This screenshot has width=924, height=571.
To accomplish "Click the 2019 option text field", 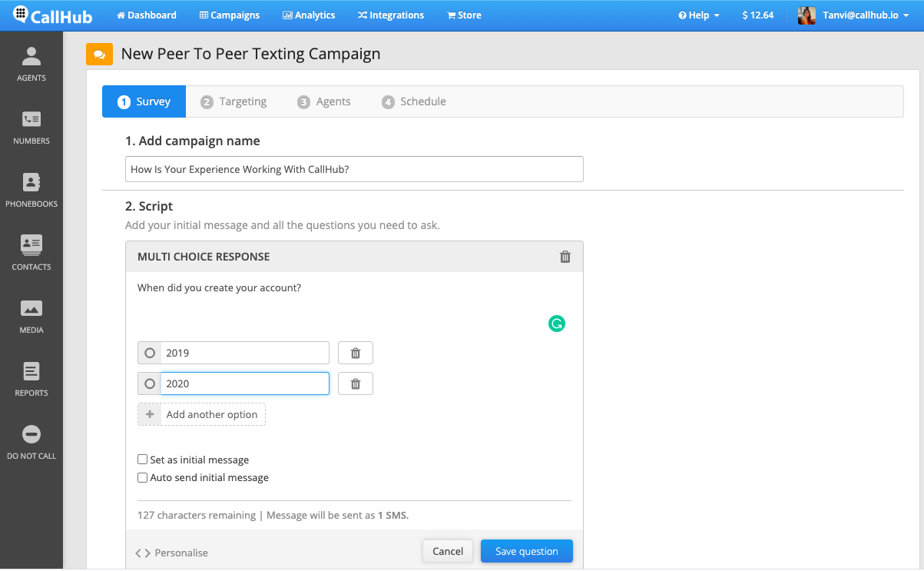I will [244, 353].
